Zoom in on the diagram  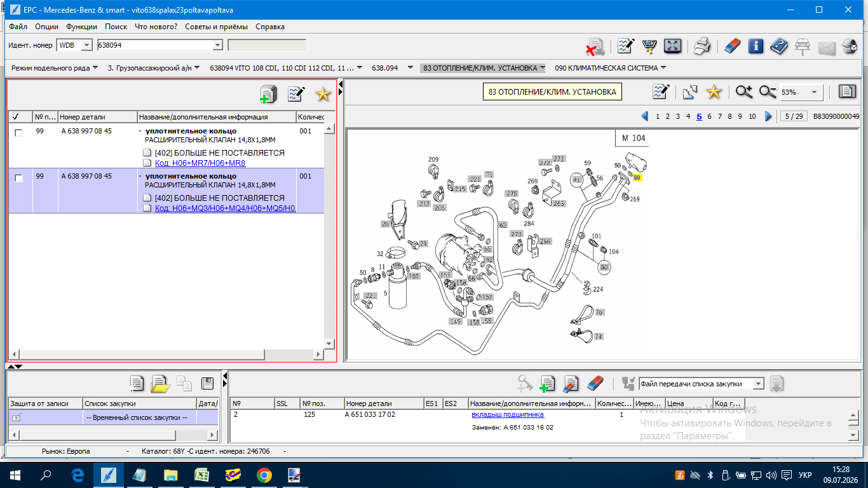click(744, 91)
